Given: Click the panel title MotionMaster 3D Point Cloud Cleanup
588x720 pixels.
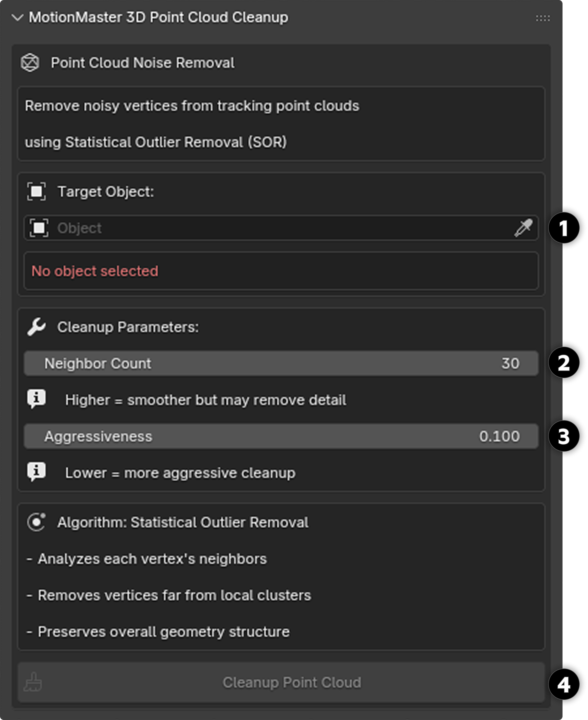Looking at the screenshot, I should pos(159,18).
